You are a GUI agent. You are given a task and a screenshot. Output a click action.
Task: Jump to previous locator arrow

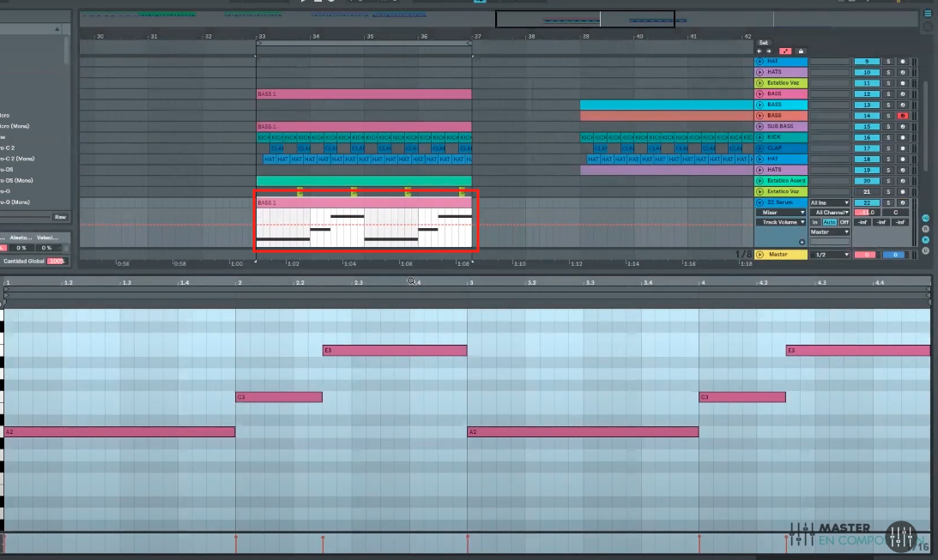(x=759, y=51)
